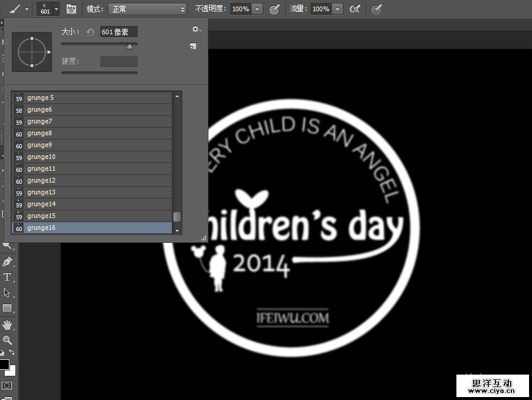The height and width of the screenshot is (400, 532).
Task: Expand the flow percentage dropdown arrow
Action: click(x=337, y=9)
